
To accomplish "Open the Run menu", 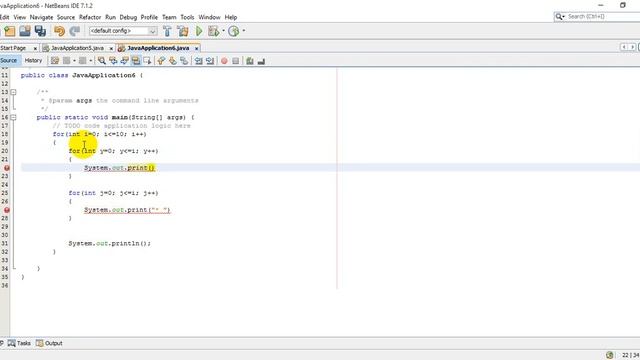I will click(x=110, y=17).
